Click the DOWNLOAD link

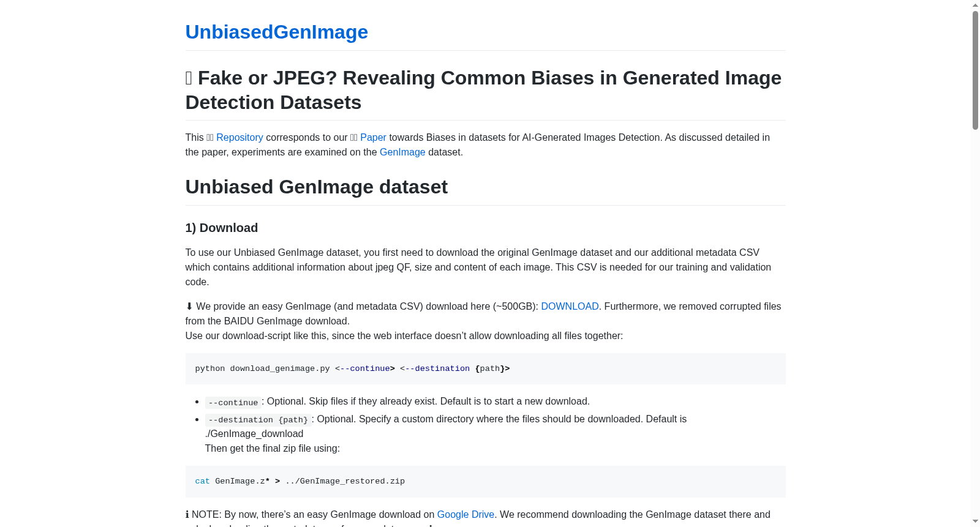(570, 307)
